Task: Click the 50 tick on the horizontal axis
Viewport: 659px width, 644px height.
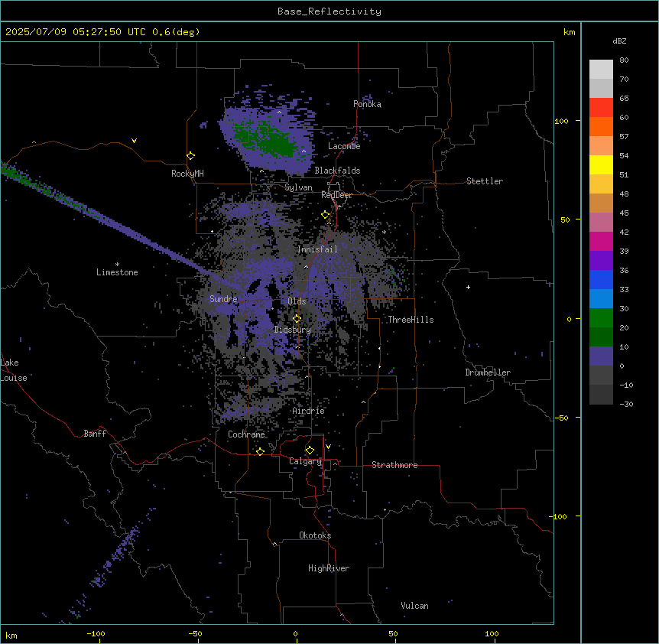Action: click(393, 633)
